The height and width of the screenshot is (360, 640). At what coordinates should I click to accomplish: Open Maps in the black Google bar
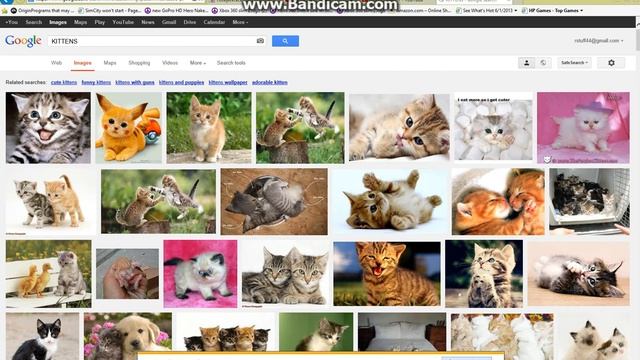80,22
